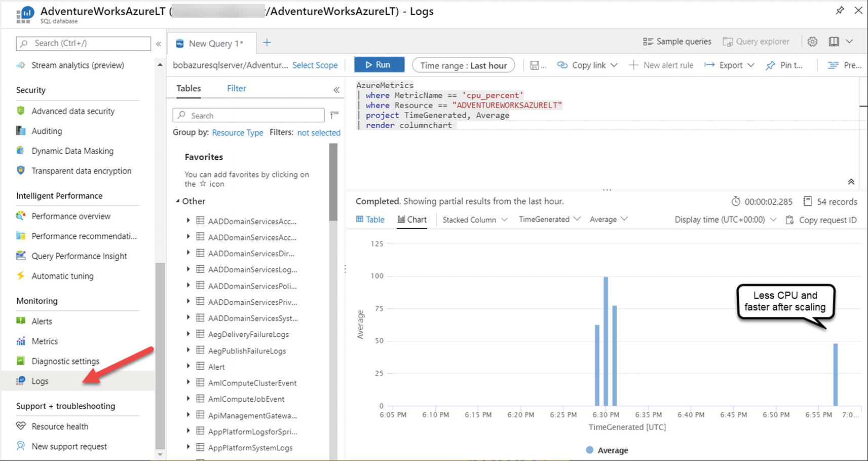Open Metrics in Monitoring menu
Image resolution: width=868 pixels, height=461 pixels.
45,341
